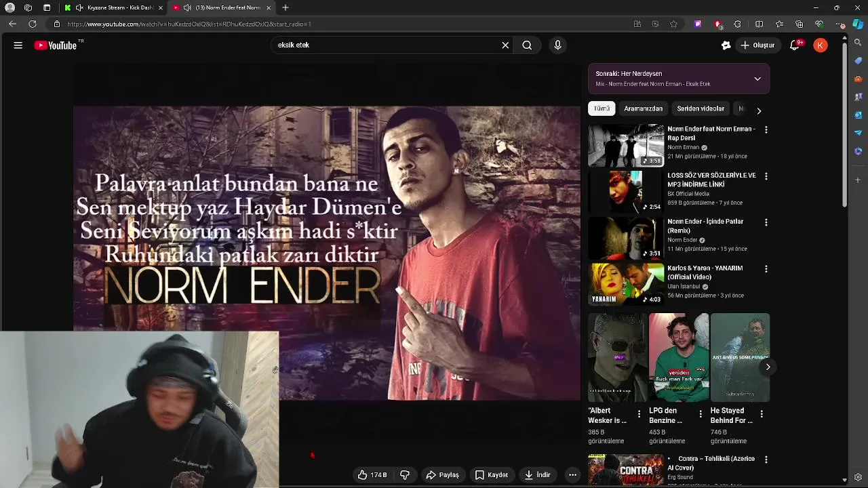Open options for LOSS SÖZ VER video

[x=766, y=176]
